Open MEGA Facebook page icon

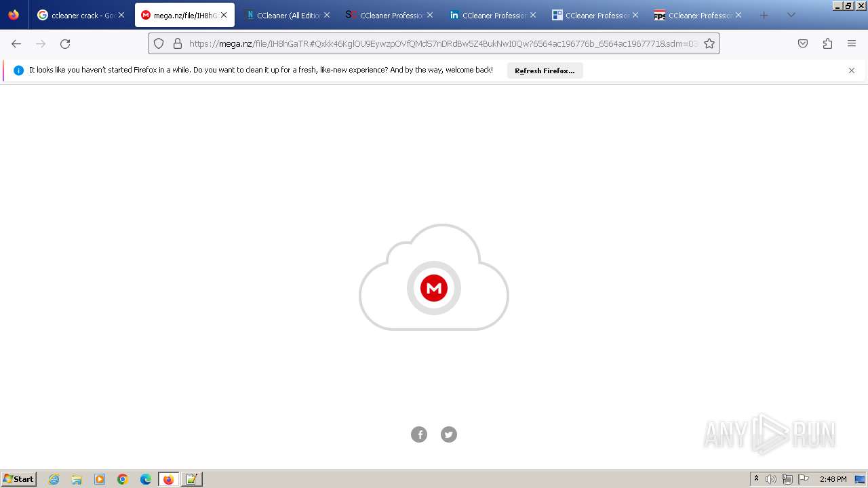(419, 434)
